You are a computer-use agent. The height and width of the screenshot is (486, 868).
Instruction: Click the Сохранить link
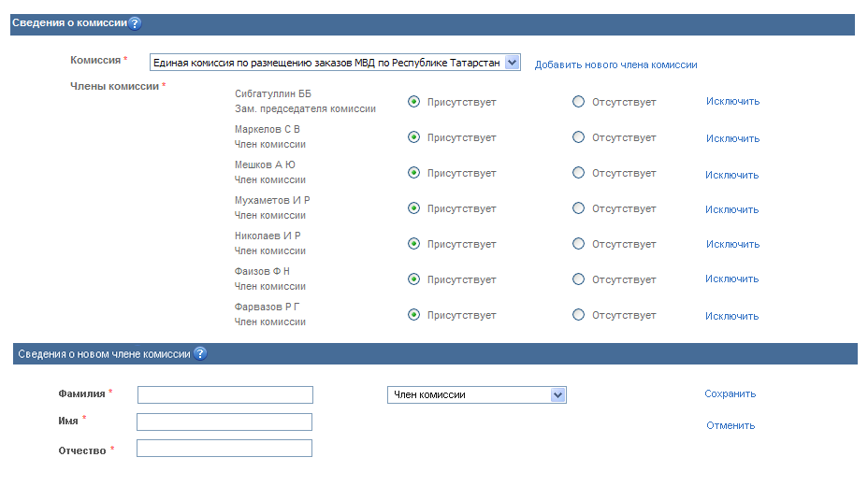(731, 393)
